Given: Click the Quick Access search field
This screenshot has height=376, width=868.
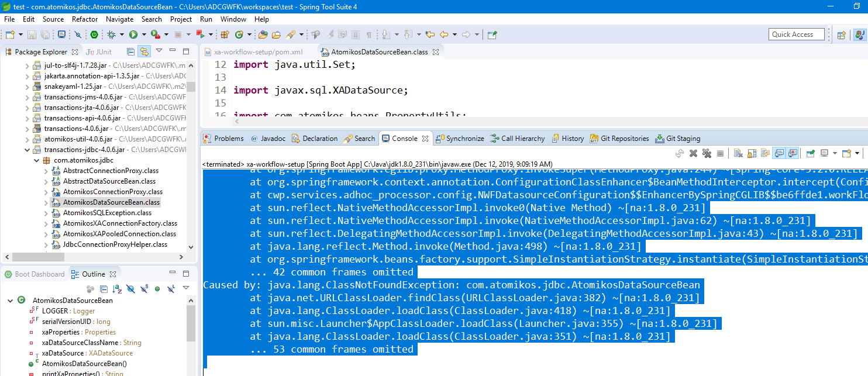Looking at the screenshot, I should click(x=797, y=35).
